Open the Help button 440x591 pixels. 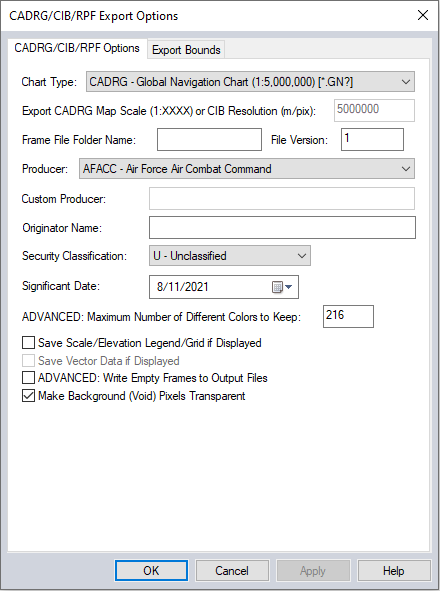click(394, 571)
